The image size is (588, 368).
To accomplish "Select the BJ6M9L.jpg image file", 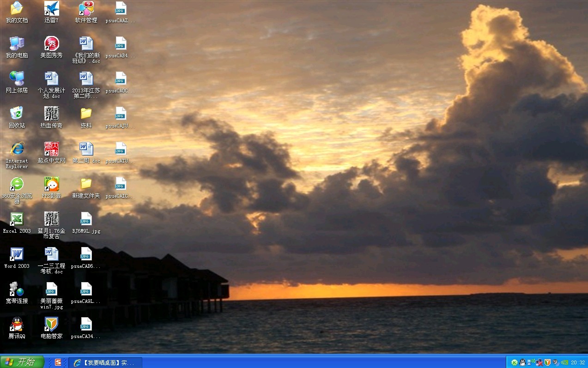I will pyautogui.click(x=86, y=219).
